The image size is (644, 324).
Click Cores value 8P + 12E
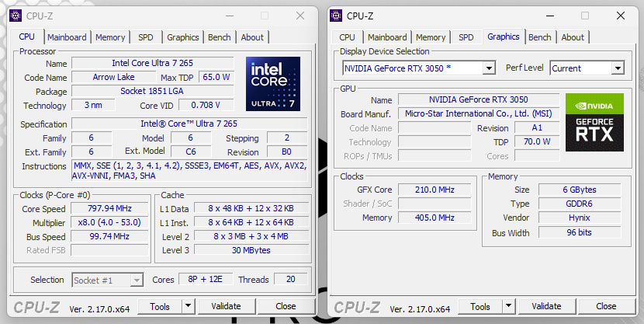[205, 279]
